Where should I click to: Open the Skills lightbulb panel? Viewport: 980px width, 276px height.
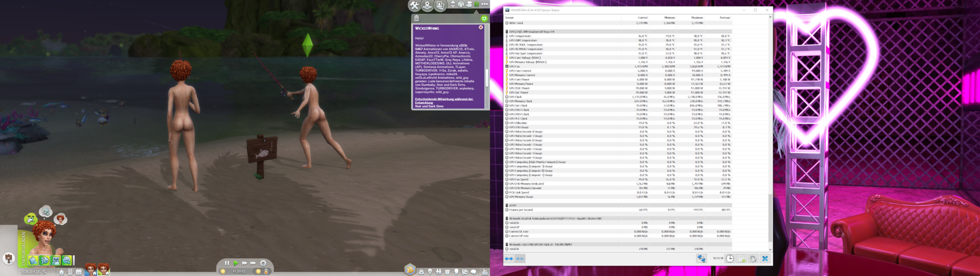pos(430,272)
